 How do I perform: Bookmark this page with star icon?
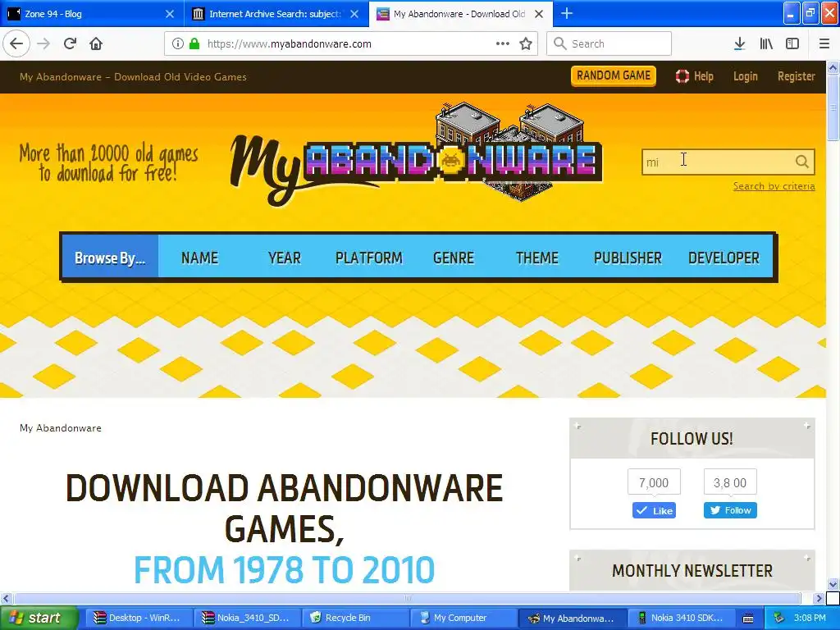[526, 43]
